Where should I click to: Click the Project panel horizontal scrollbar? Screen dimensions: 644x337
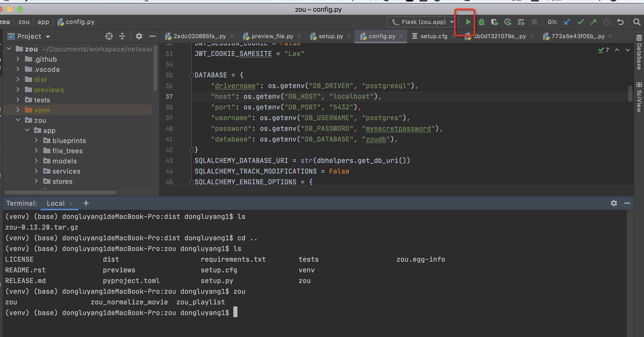click(x=61, y=192)
